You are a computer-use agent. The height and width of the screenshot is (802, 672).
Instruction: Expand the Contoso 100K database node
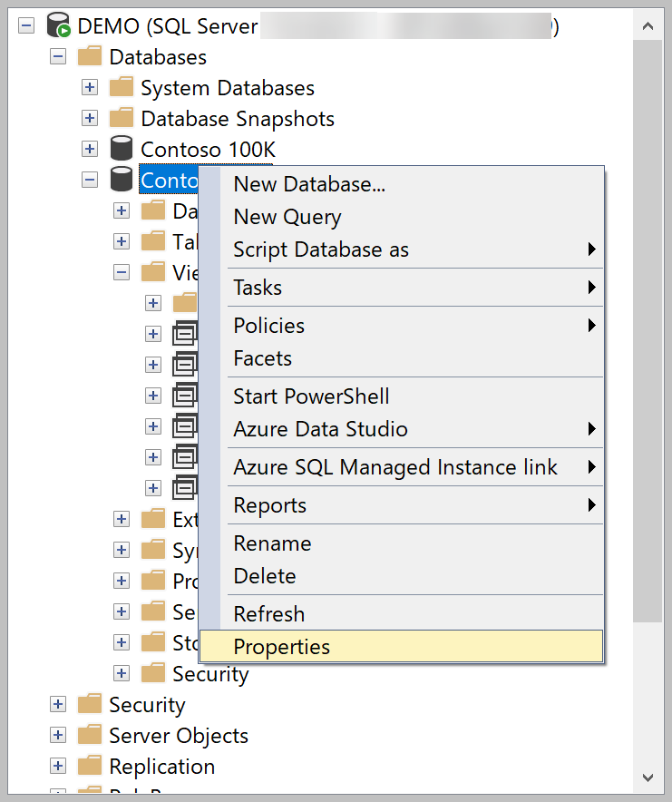(90, 149)
